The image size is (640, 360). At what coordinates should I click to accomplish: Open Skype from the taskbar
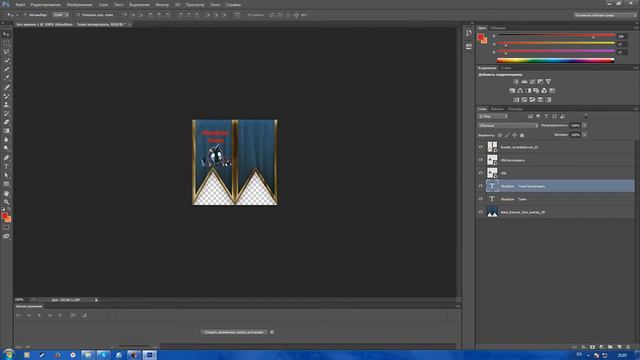pyautogui.click(x=103, y=355)
